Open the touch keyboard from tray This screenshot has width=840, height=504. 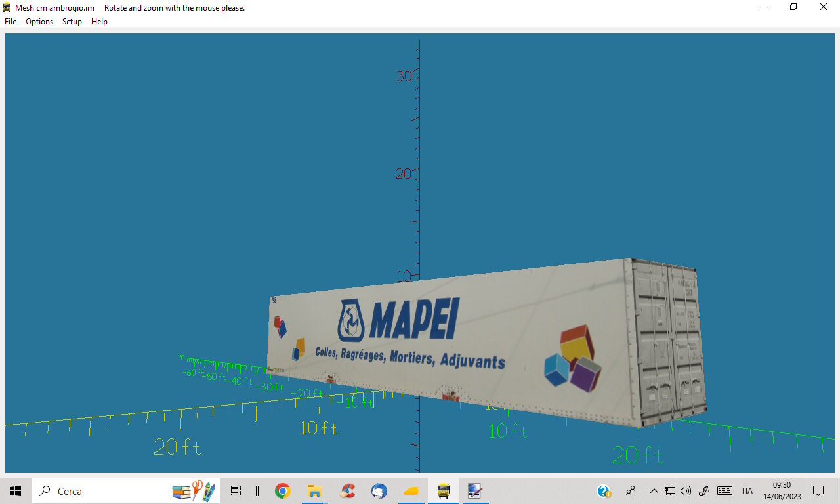(x=724, y=491)
